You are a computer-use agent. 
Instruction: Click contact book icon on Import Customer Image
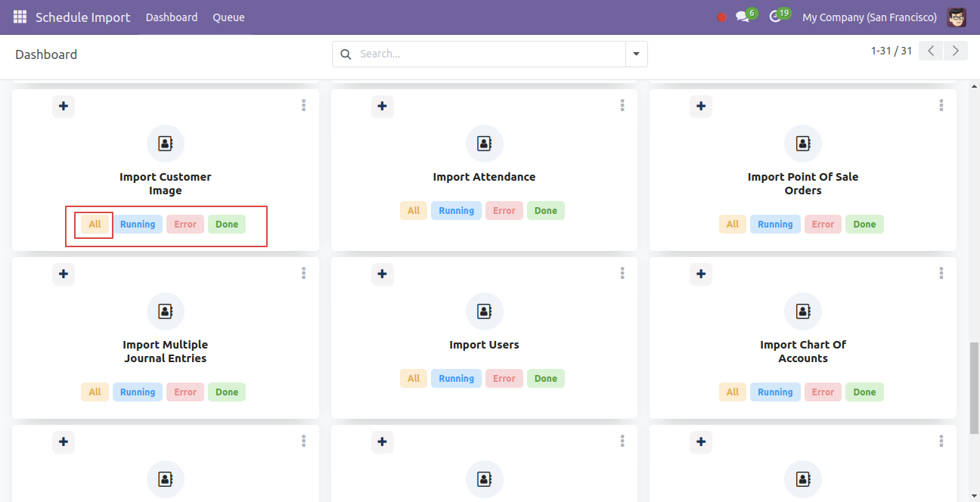point(165,144)
